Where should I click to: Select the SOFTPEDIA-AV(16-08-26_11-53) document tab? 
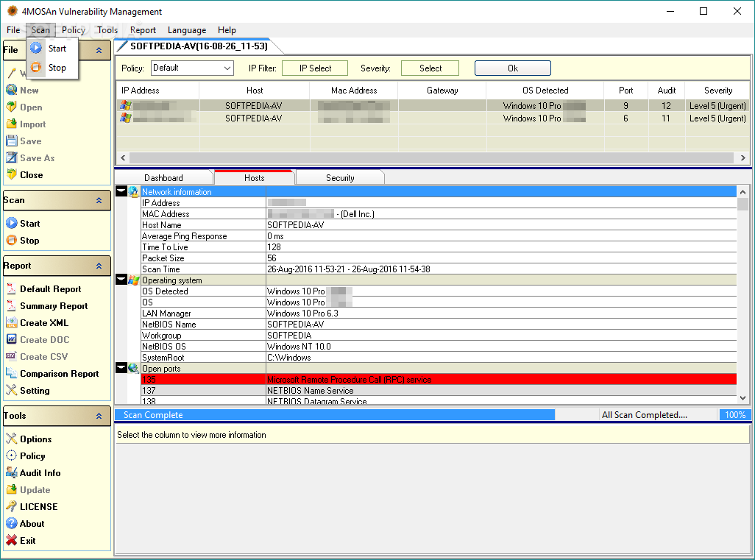click(x=199, y=46)
